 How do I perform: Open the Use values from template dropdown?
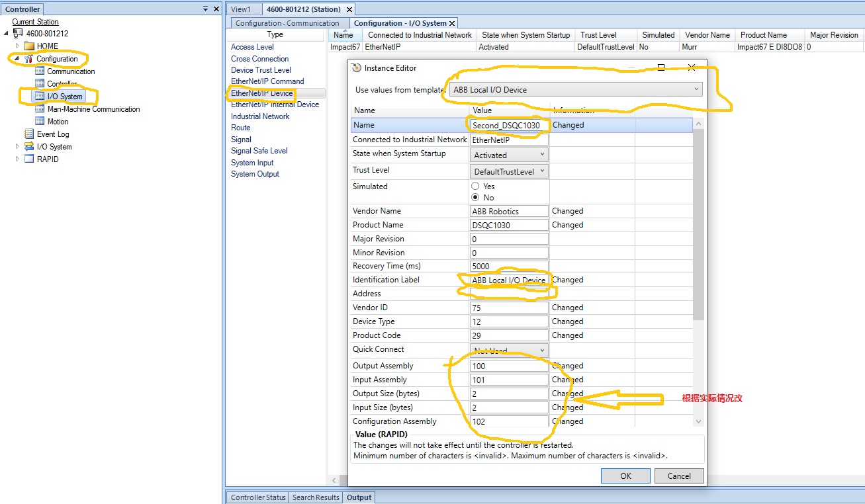pos(575,90)
